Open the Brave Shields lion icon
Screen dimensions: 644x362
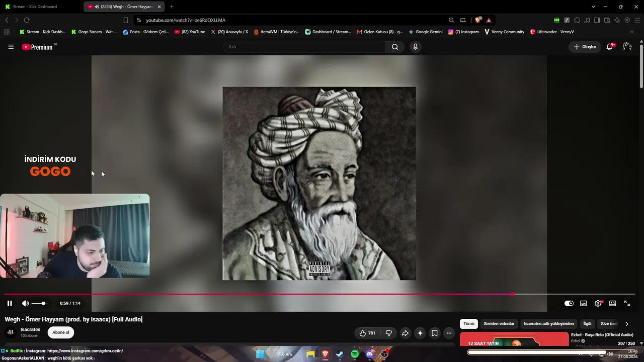(x=478, y=20)
